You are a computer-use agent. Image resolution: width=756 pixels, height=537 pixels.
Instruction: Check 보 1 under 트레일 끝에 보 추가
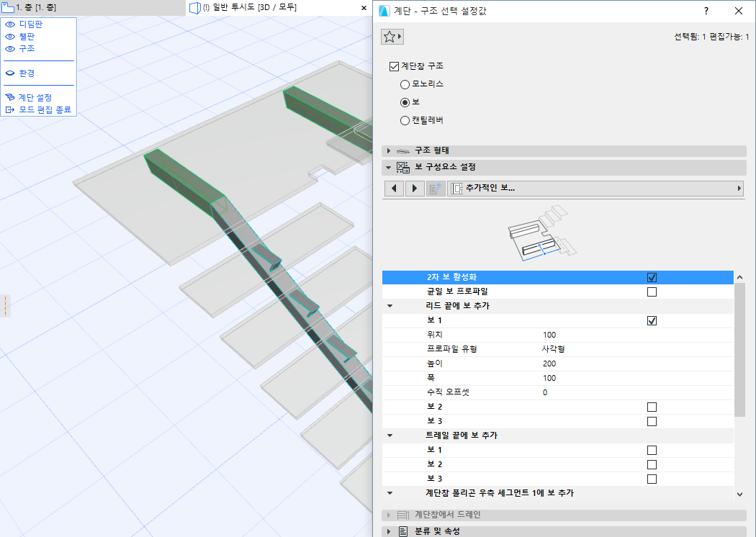pyautogui.click(x=652, y=450)
